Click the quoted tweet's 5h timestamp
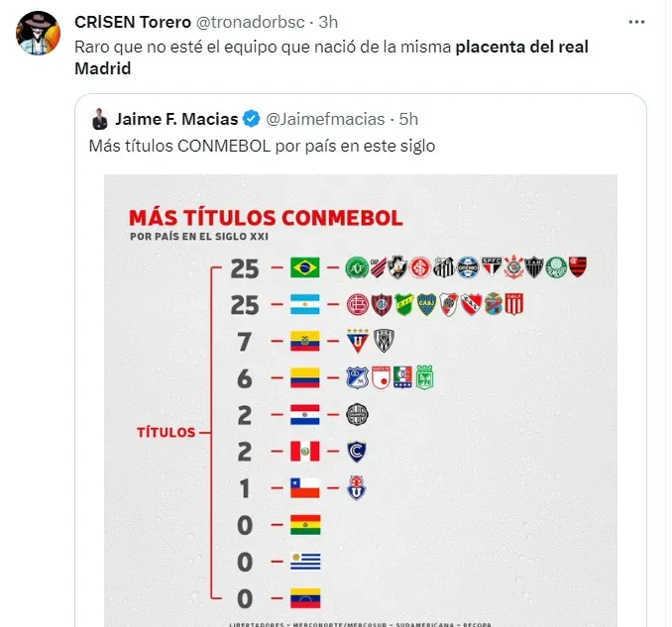Screen dimensions: 672x627 click(407, 119)
